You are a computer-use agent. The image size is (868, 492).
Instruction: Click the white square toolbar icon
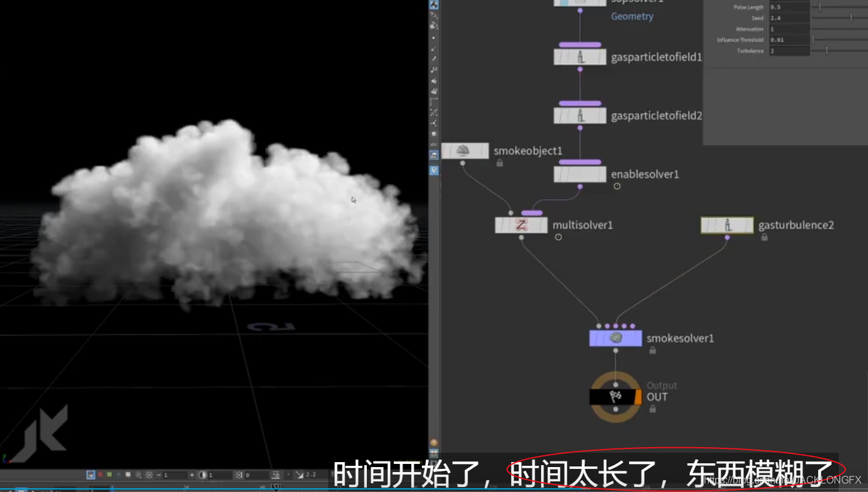[x=434, y=133]
